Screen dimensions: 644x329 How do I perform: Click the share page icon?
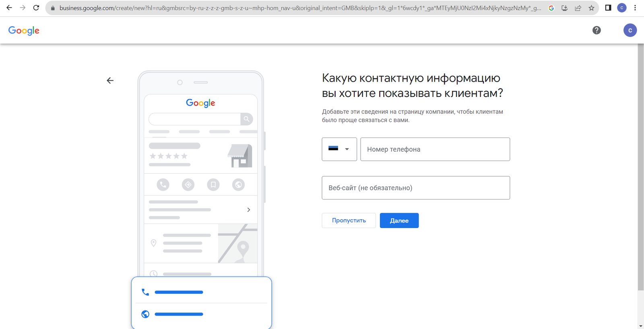[578, 8]
